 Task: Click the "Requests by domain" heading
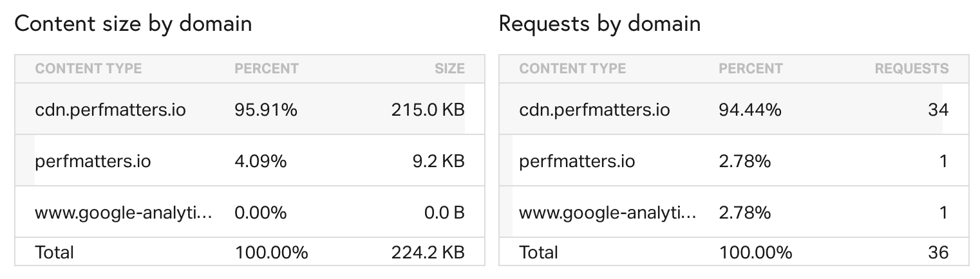click(x=599, y=24)
